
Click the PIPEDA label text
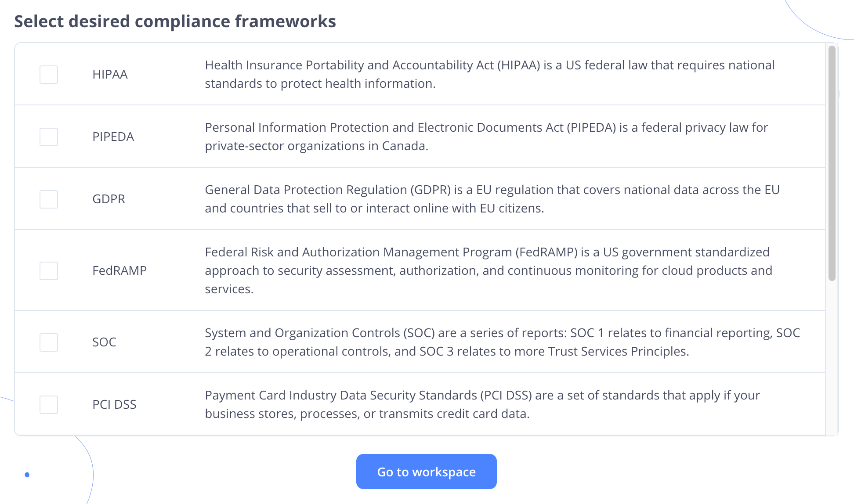pos(113,137)
